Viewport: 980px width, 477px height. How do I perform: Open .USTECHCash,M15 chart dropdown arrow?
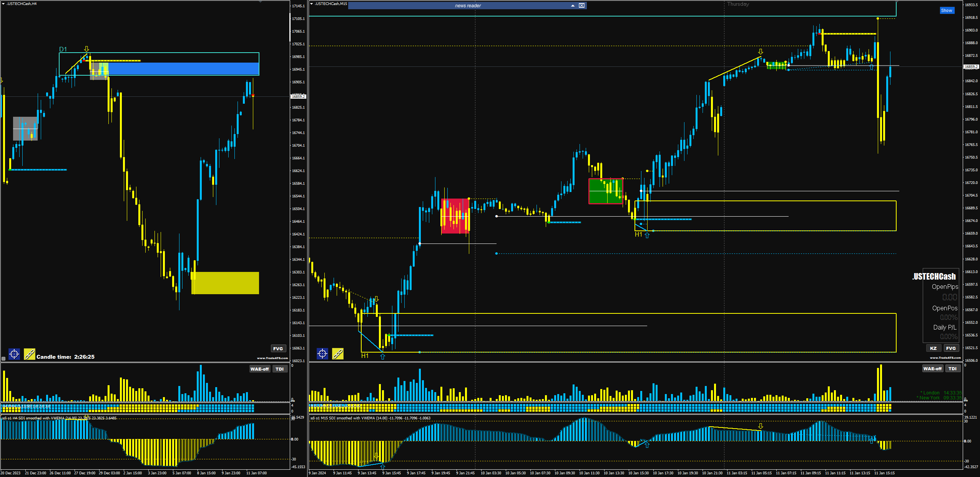[311, 3]
